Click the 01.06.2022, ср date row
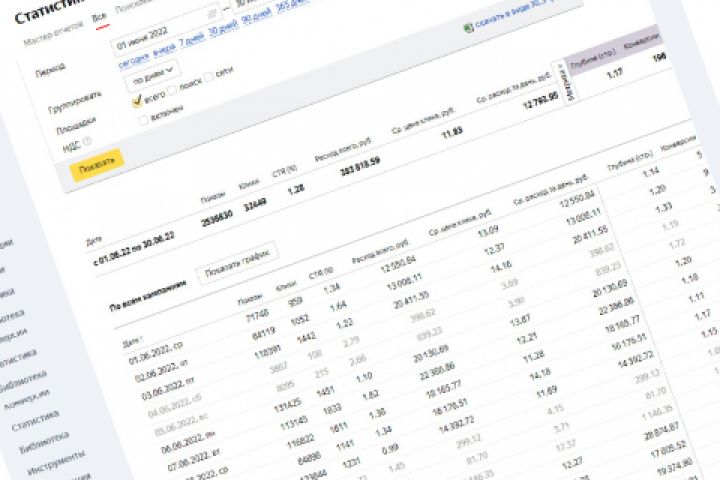The width and height of the screenshot is (720, 480). [x=158, y=354]
